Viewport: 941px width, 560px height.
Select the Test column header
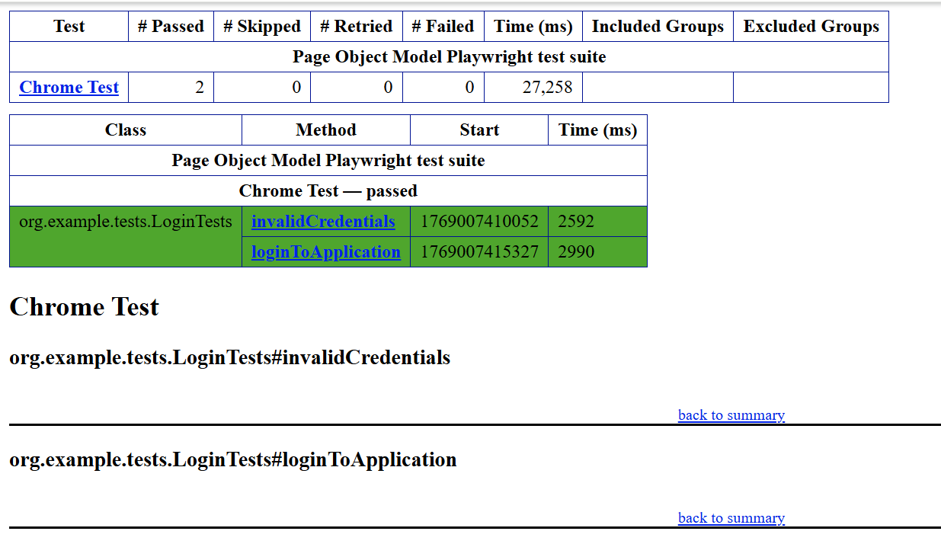tap(69, 26)
